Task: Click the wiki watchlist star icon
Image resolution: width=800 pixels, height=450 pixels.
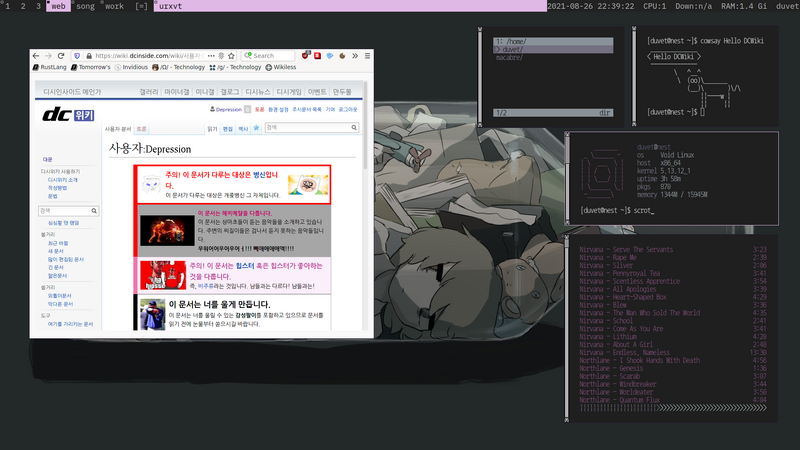Action: click(256, 128)
